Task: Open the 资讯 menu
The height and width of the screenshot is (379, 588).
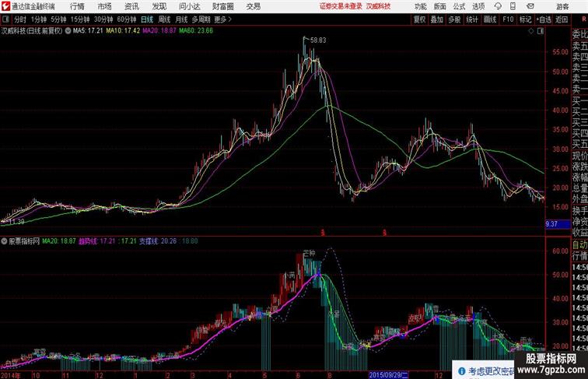Action: point(131,6)
